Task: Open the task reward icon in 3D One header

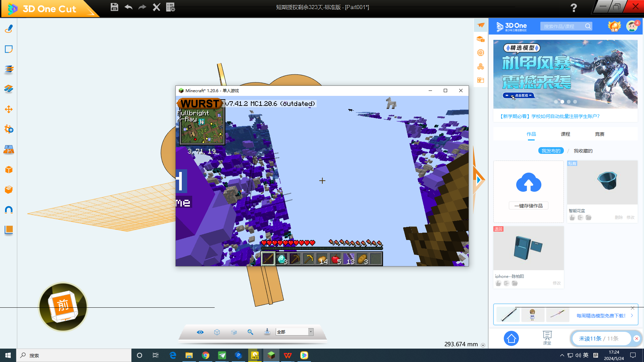Action: tap(614, 26)
